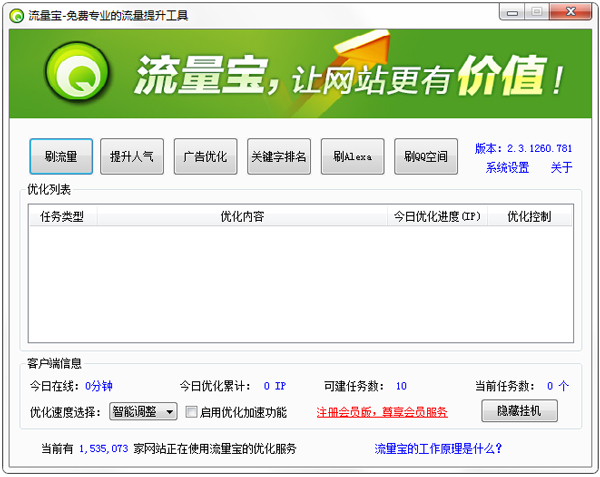Open 流量宝的工作原理是什么？ link
Image resolution: width=600 pixels, height=477 pixels.
coord(439,448)
